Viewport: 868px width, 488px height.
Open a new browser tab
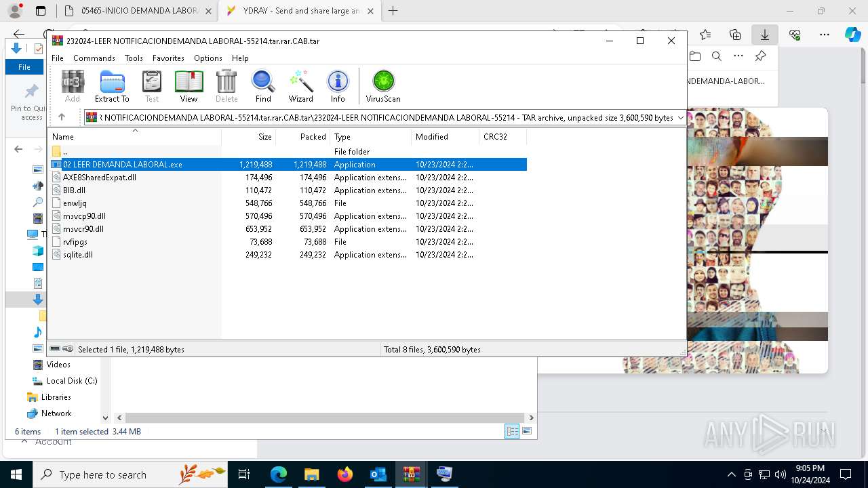(x=393, y=11)
